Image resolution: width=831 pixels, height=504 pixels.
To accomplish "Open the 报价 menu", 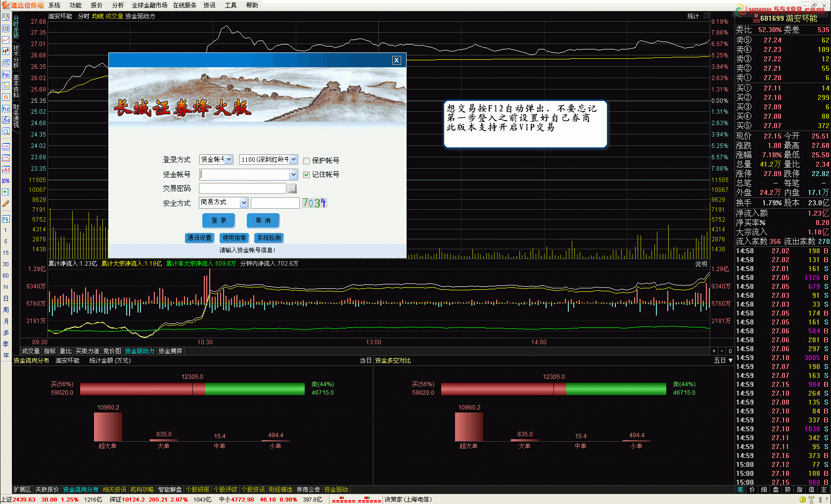I will 97,5.
